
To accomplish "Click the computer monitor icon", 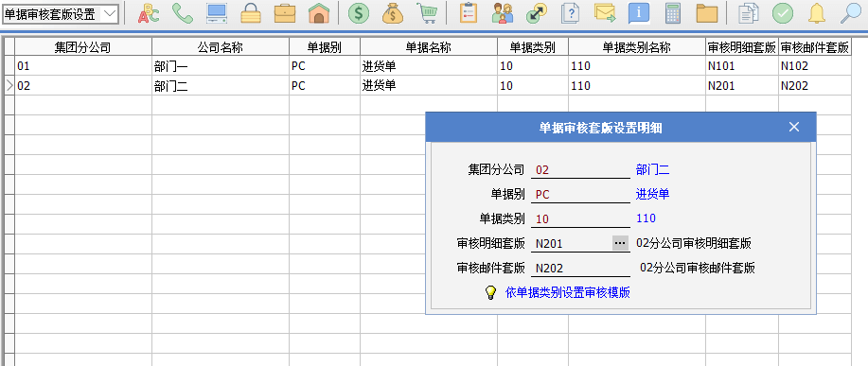I will (217, 13).
